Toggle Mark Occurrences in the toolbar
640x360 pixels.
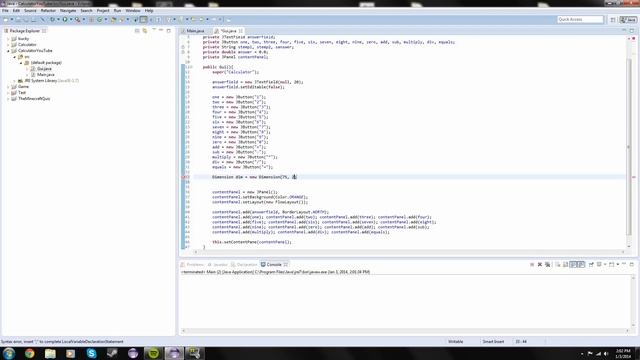[x=143, y=20]
